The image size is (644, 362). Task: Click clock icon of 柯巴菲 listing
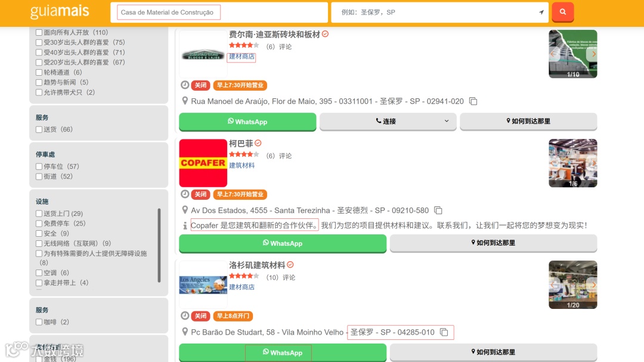coord(185,194)
